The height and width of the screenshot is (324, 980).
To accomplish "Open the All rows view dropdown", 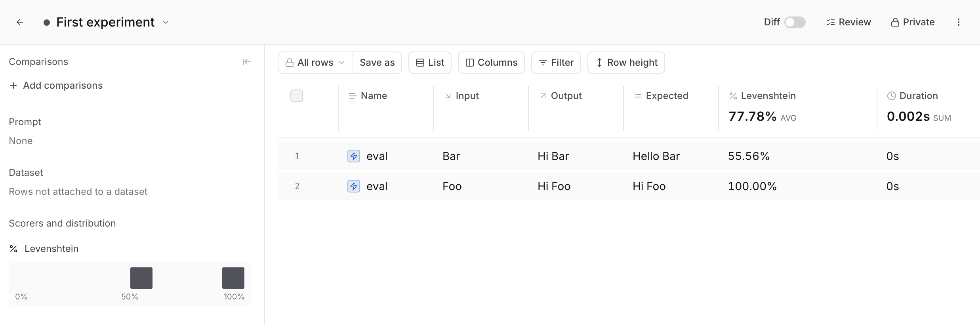I will (315, 63).
